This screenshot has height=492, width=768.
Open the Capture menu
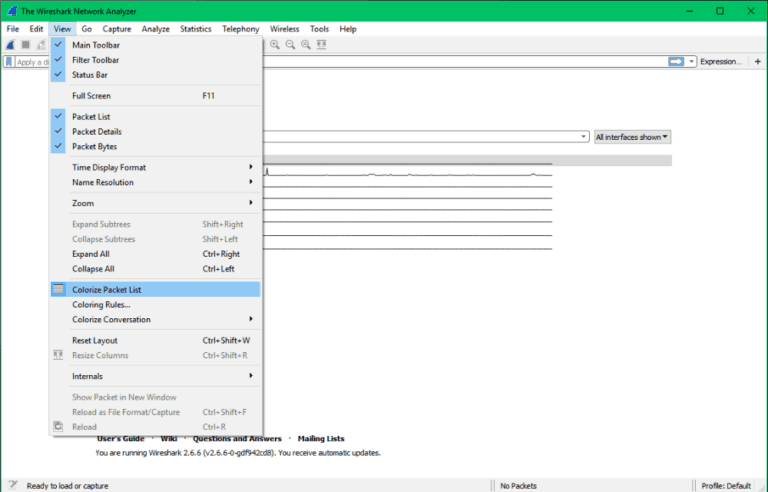click(x=117, y=29)
